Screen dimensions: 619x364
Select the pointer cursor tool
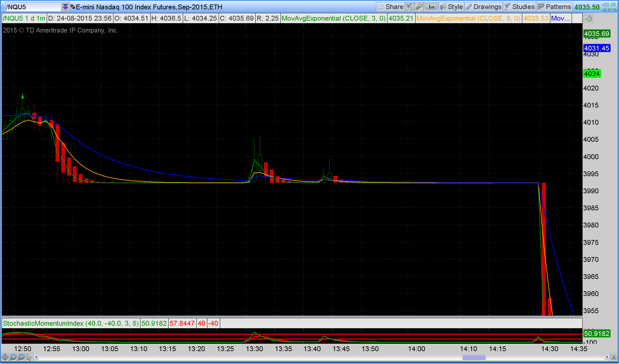(29, 357)
